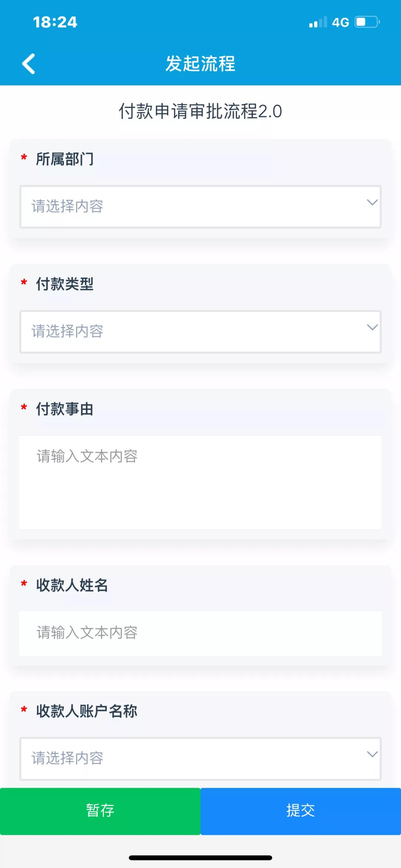Image resolution: width=401 pixels, height=868 pixels.
Task: Tap the 发起流程 page title
Action: (200, 64)
